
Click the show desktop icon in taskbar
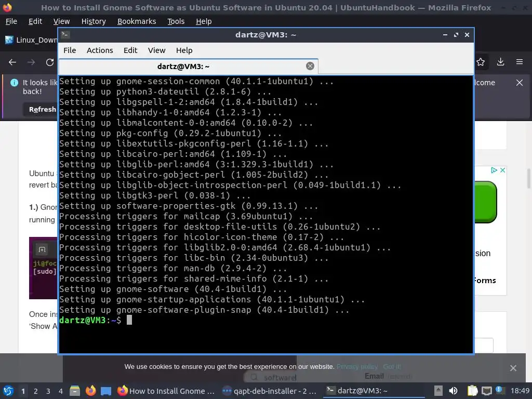click(106, 391)
